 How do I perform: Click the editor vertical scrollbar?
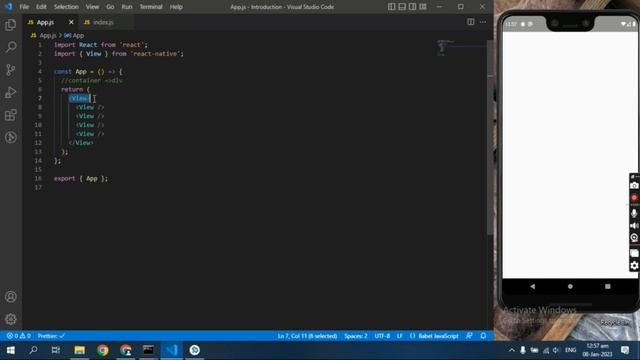pos(490,137)
